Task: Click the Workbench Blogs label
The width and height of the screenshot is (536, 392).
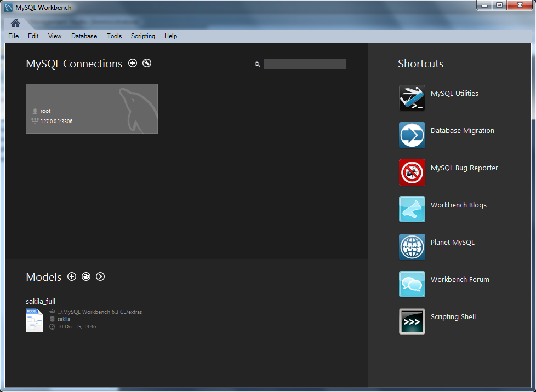Action: (x=458, y=205)
